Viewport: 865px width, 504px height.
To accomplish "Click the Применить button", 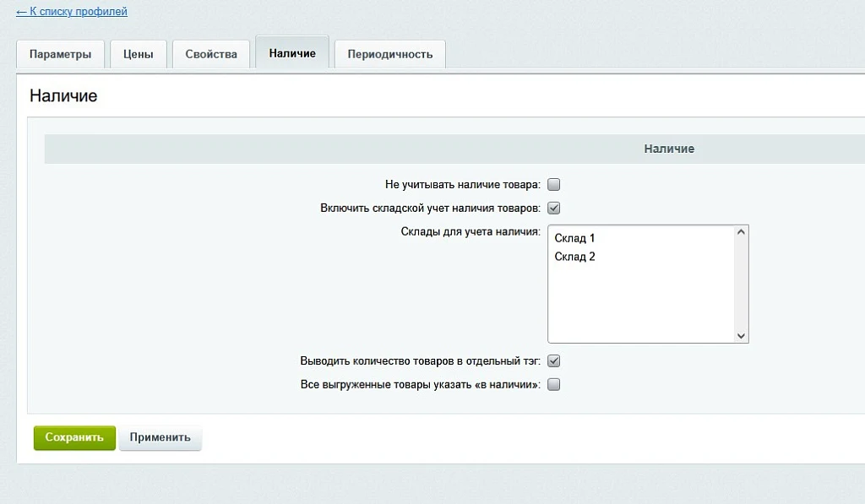I will [160, 438].
